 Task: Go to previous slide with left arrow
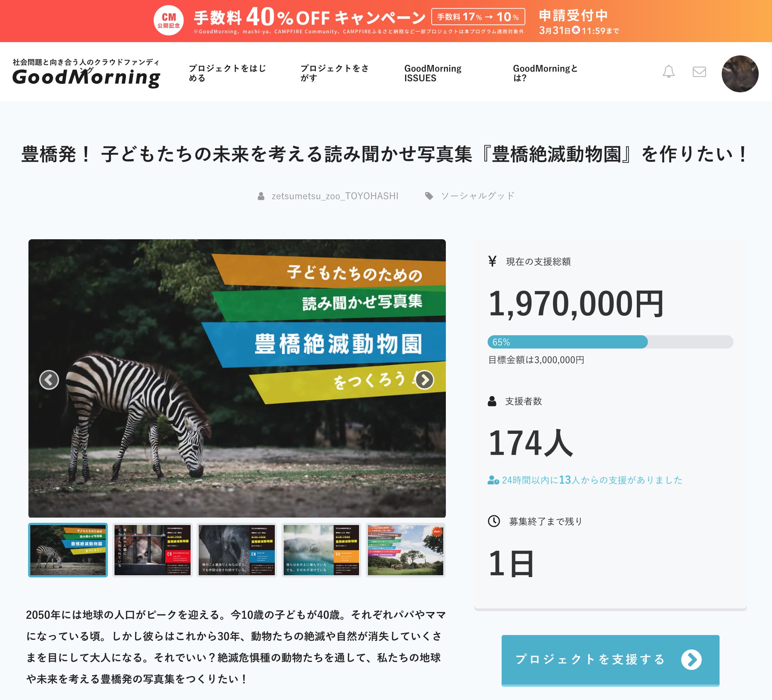[x=49, y=380]
